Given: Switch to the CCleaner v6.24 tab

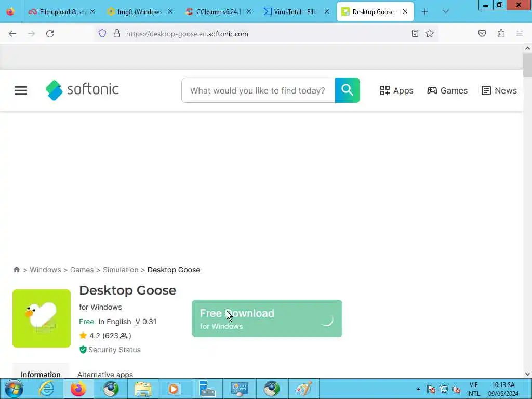Looking at the screenshot, I should (x=218, y=12).
